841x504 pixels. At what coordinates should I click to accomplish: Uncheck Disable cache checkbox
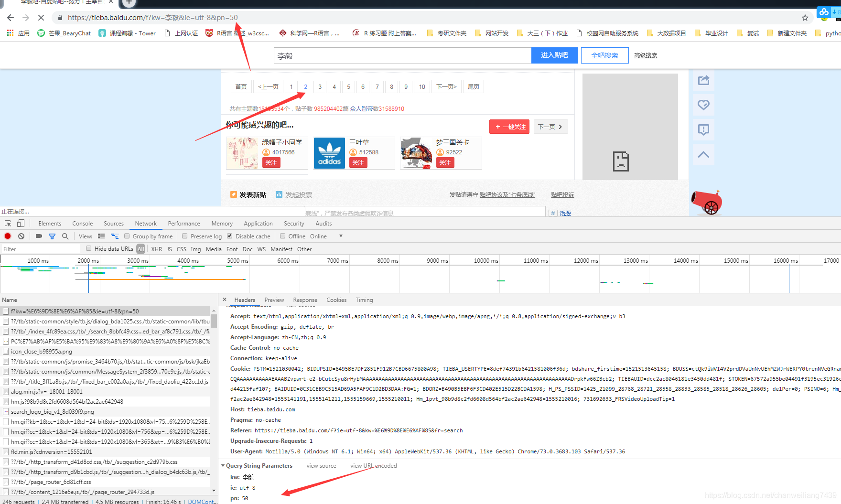(x=230, y=236)
